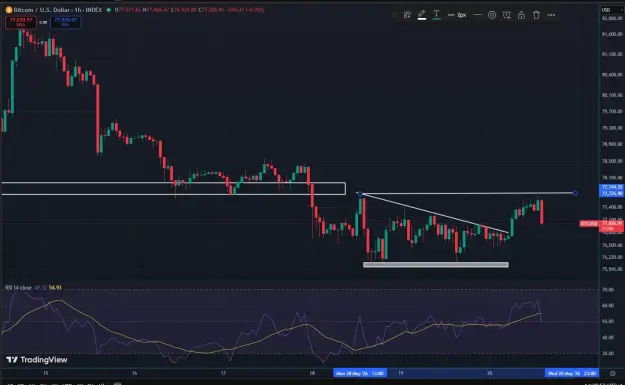Select the small gray support rectangle
625x385 pixels.
tap(436, 265)
